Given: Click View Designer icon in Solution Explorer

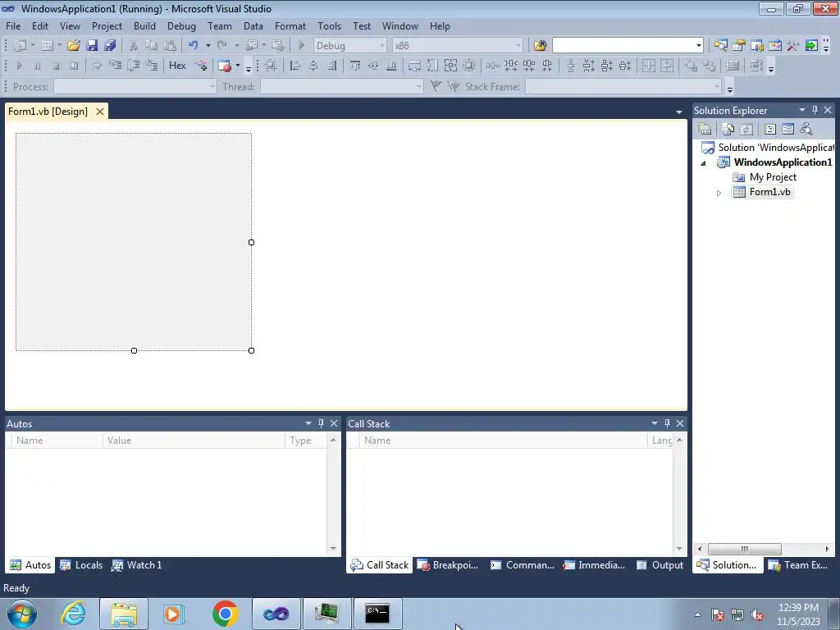Looking at the screenshot, I should [x=787, y=129].
